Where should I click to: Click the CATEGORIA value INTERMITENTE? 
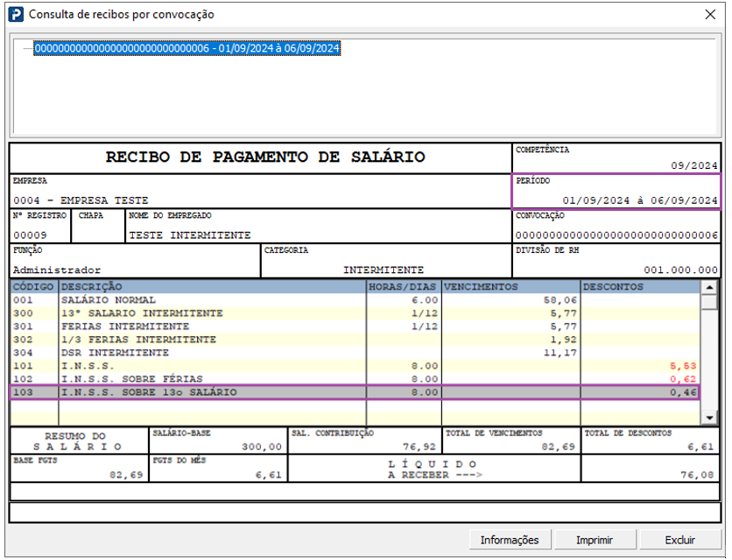[x=384, y=270]
